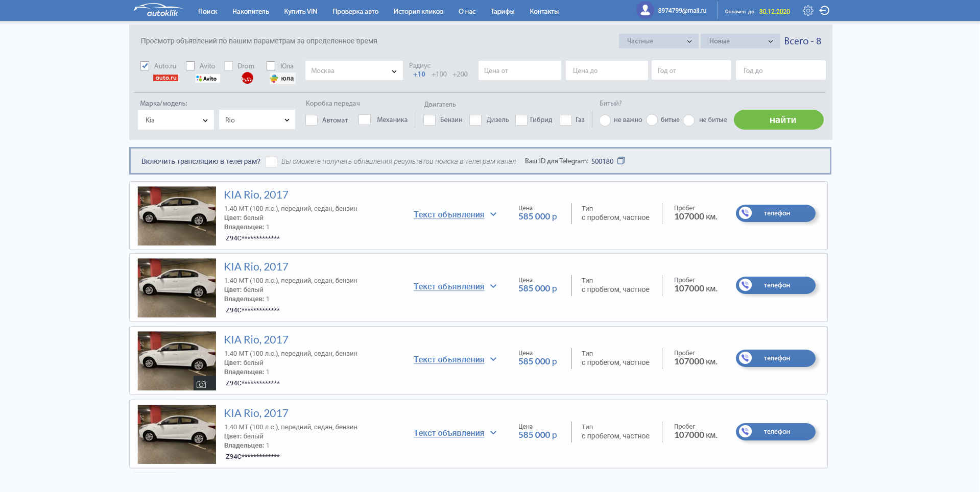Image resolution: width=980 pixels, height=492 pixels.
Task: Click camera icon on third listing photo
Action: tap(201, 384)
